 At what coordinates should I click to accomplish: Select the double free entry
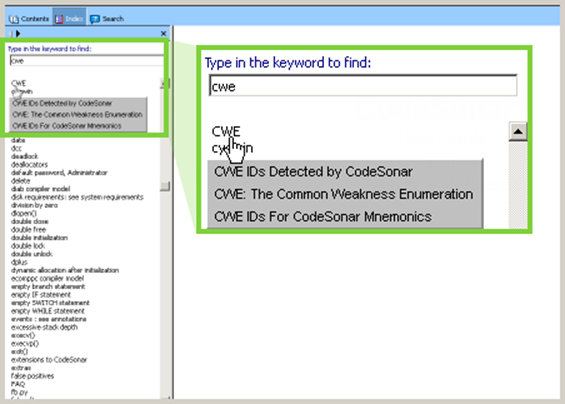click(x=28, y=230)
